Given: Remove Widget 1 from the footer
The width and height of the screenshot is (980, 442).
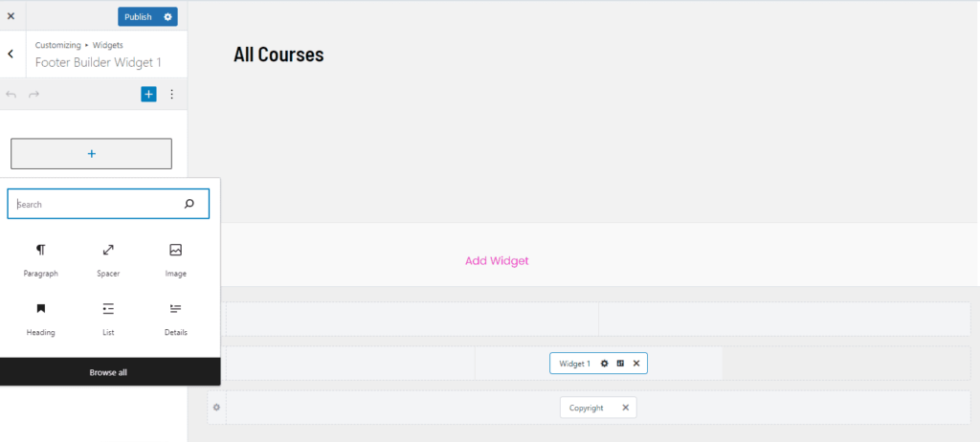Looking at the screenshot, I should click(636, 364).
